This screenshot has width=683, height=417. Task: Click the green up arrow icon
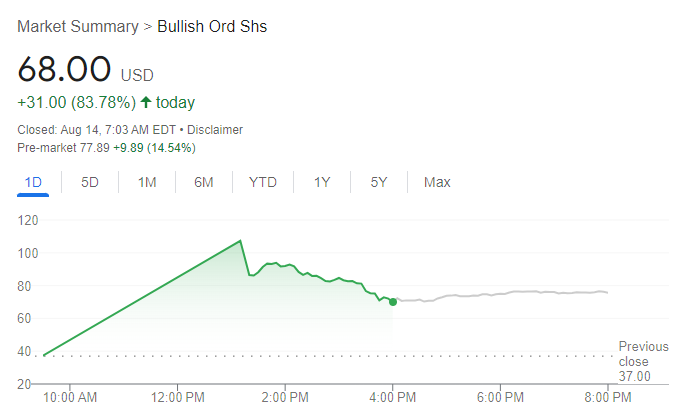click(x=146, y=102)
